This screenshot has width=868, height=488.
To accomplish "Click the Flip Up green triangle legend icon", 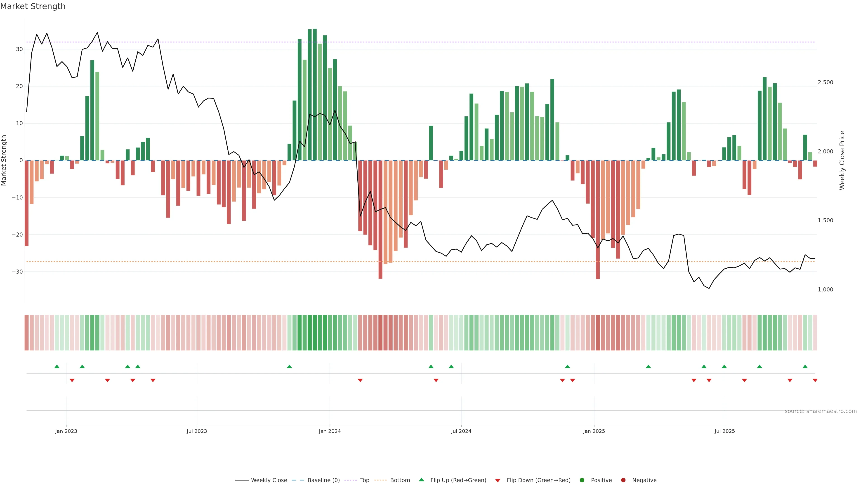I will tap(421, 480).
